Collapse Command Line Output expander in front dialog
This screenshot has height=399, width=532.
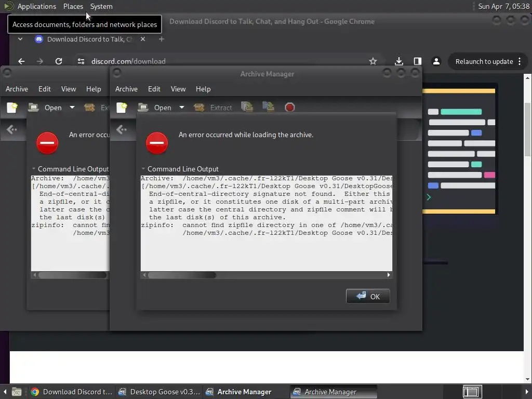pyautogui.click(x=143, y=169)
